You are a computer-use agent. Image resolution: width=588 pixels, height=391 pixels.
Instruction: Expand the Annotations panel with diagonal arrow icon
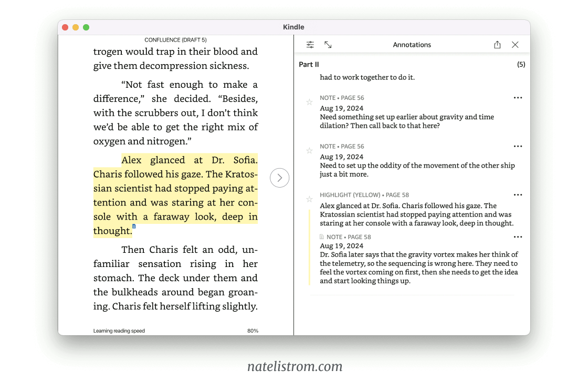point(328,45)
